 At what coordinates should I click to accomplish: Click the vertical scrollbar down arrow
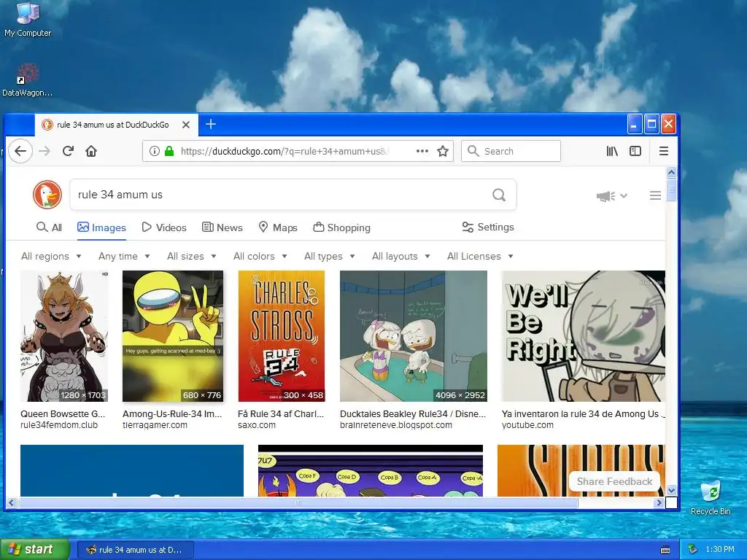(x=671, y=490)
